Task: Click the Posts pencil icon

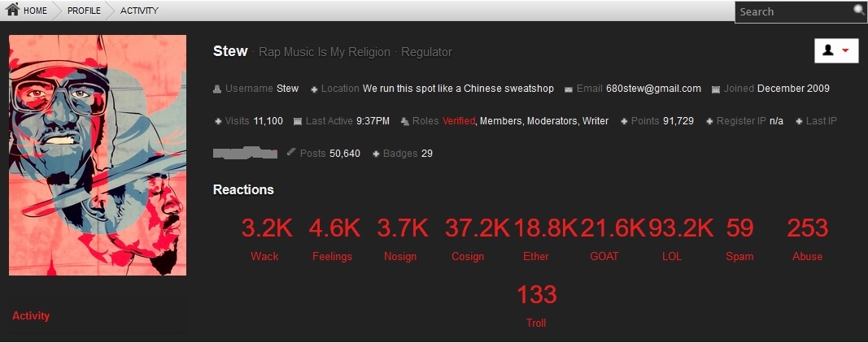Action: pos(292,152)
